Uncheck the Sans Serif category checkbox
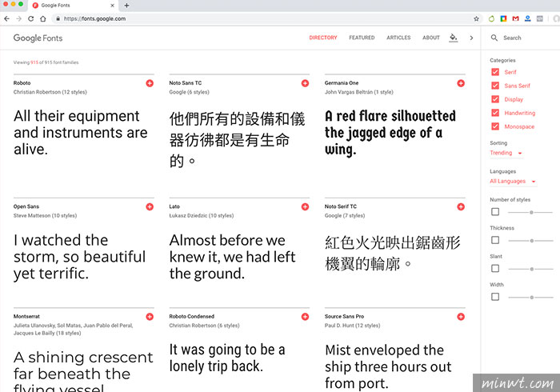 tap(495, 86)
